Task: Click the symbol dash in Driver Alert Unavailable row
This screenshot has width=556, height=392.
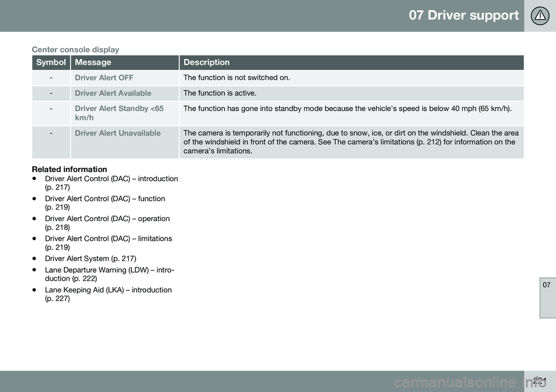Action: pos(52,133)
